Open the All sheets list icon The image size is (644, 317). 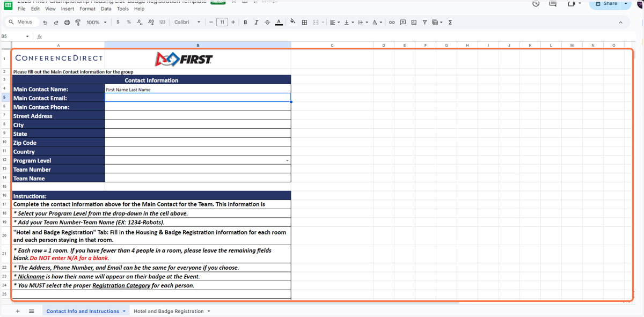32,311
